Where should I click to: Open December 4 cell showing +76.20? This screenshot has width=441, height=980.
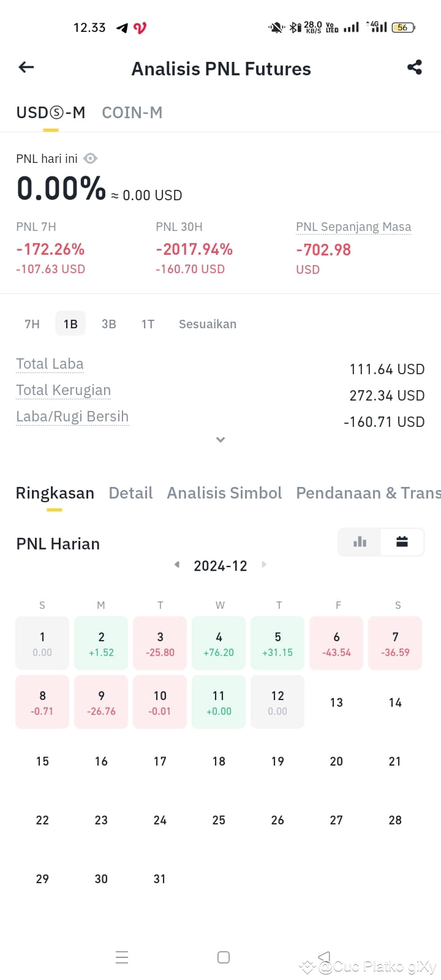point(219,643)
